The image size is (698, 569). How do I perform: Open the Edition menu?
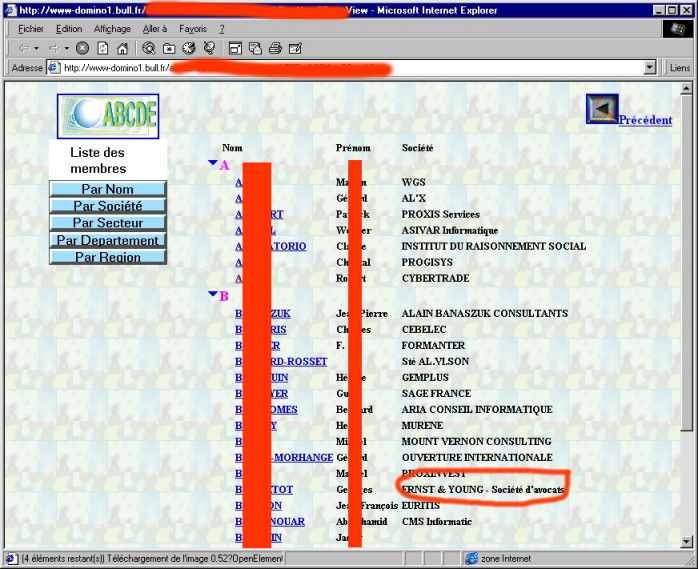[69, 29]
